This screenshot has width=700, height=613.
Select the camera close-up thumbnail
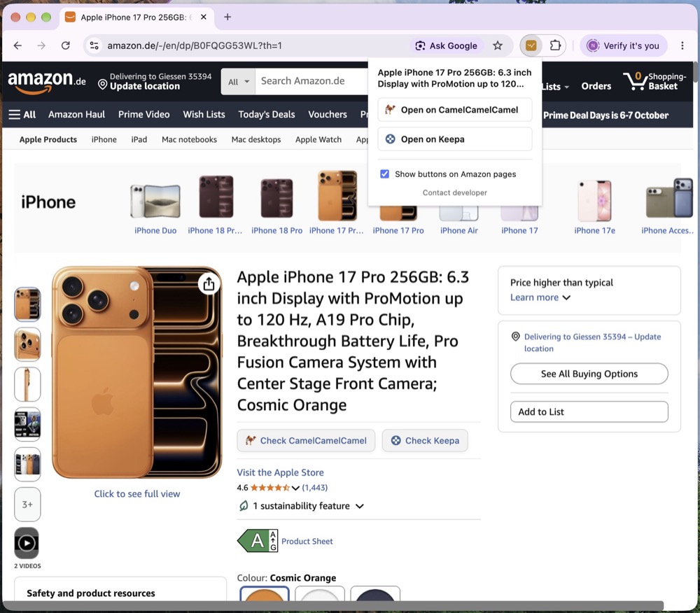tap(27, 344)
